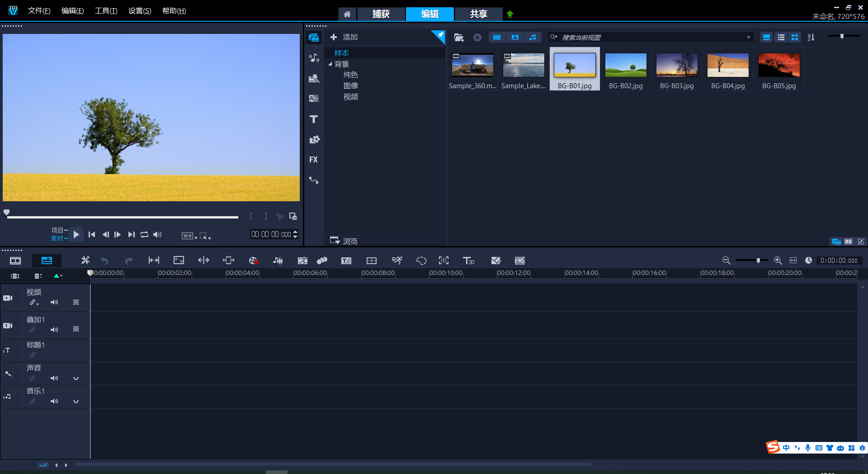This screenshot has width=868, height=474.
Task: Open the Overlay graphics library icon
Action: coord(314,139)
